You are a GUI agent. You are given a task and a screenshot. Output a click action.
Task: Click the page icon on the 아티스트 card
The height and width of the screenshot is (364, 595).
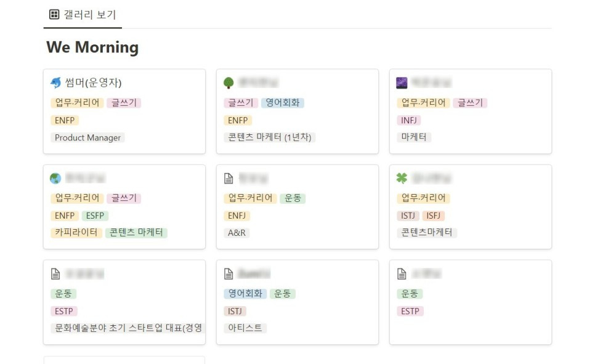229,273
